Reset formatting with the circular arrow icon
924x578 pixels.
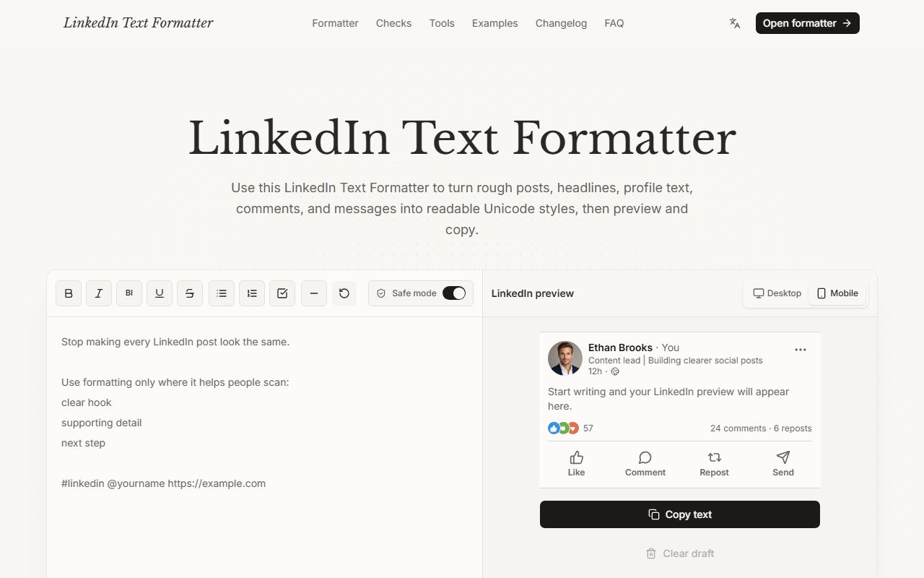344,293
